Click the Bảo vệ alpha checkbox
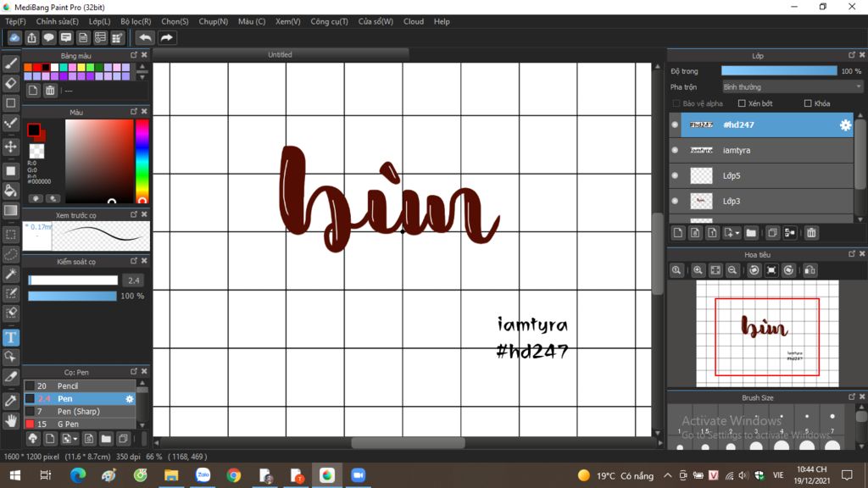Viewport: 868px width, 488px height. click(x=676, y=103)
